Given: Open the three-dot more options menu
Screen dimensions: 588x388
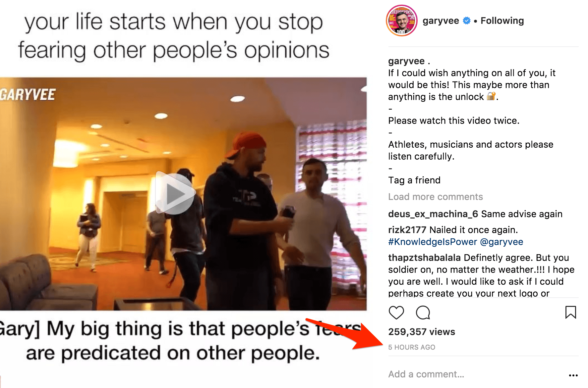Looking at the screenshot, I should (x=573, y=375).
